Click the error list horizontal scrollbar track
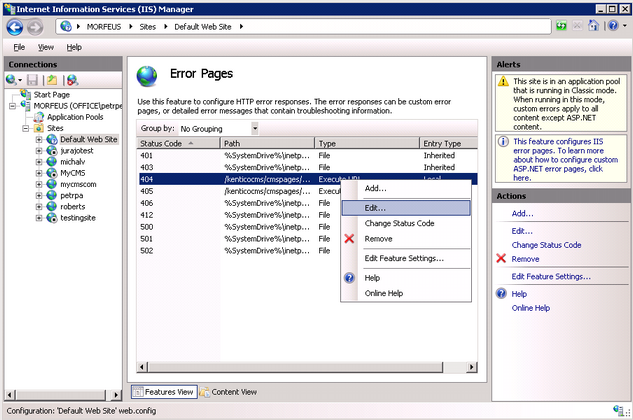 (x=454, y=367)
